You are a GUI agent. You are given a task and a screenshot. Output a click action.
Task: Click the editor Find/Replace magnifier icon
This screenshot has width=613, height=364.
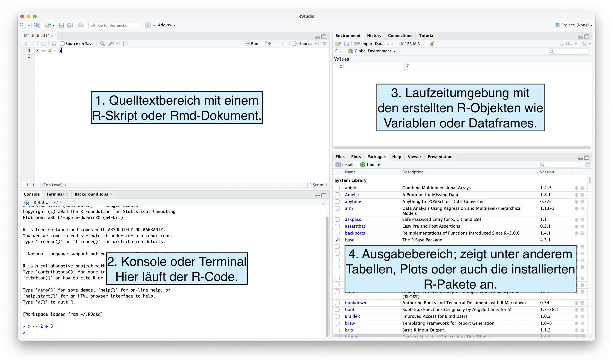(102, 44)
